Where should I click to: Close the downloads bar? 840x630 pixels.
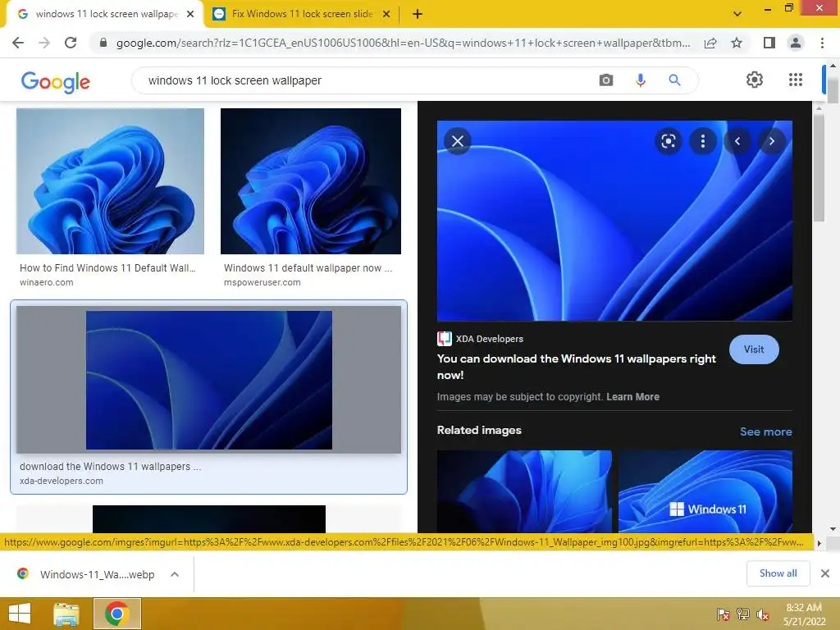point(825,573)
